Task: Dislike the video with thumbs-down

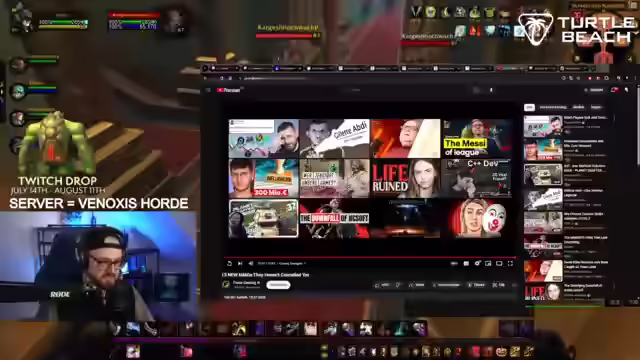Action: pos(398,285)
